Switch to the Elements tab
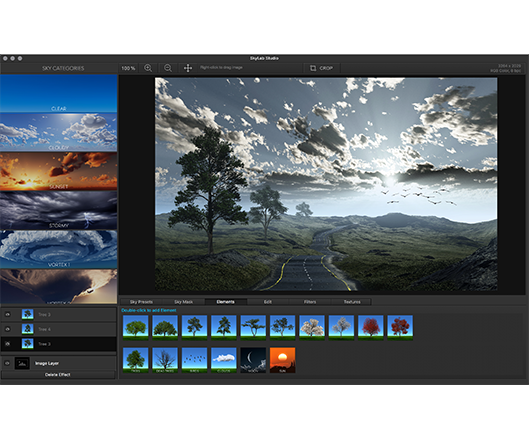This screenshot has width=529, height=439. [x=226, y=302]
